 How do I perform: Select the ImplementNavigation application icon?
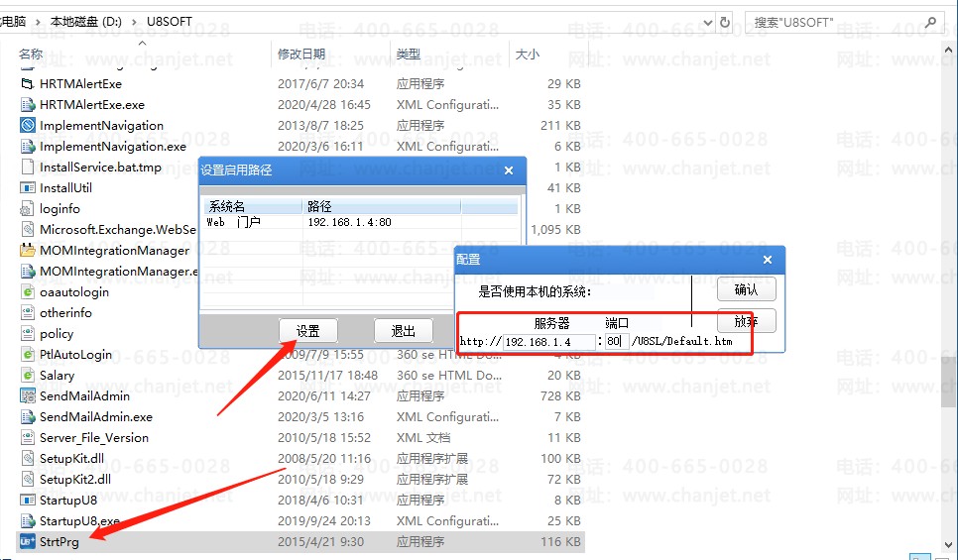28,125
